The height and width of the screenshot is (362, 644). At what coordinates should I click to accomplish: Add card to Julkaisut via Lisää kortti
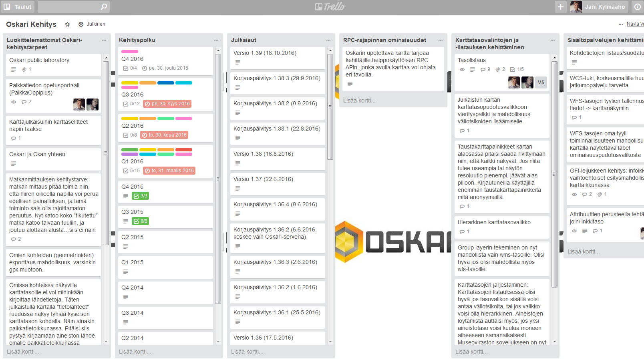tap(247, 352)
